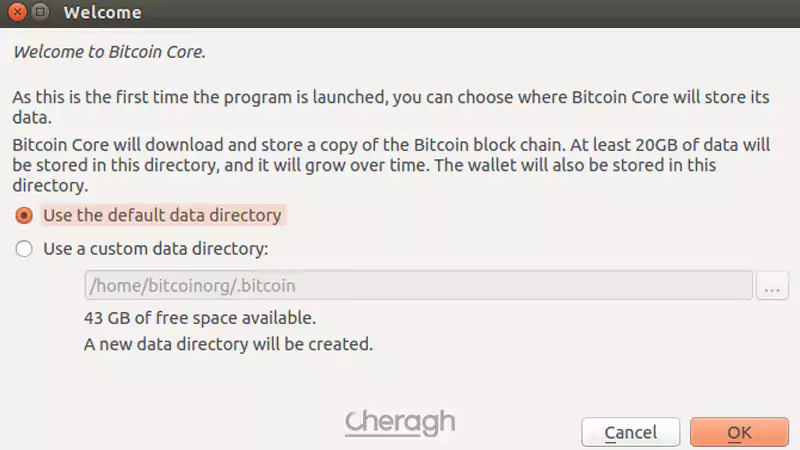The image size is (800, 450).
Task: Click inside the /home/bitcoinorg/.bitcoin path field
Action: [418, 286]
